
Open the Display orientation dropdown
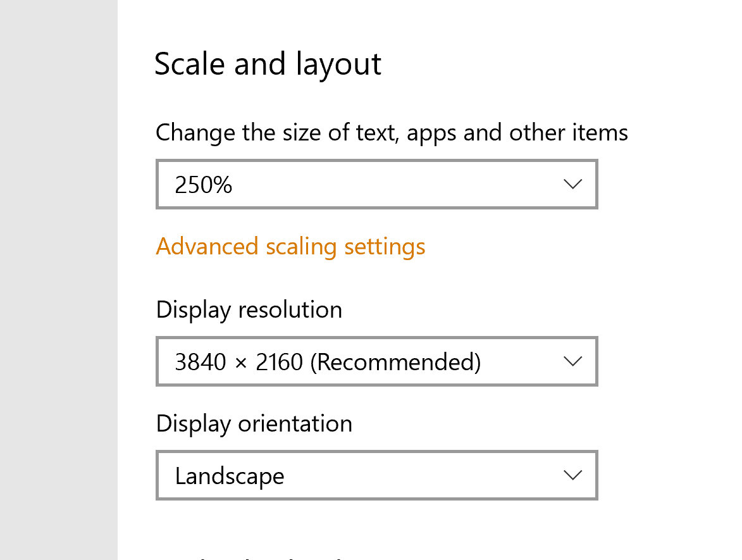[376, 475]
